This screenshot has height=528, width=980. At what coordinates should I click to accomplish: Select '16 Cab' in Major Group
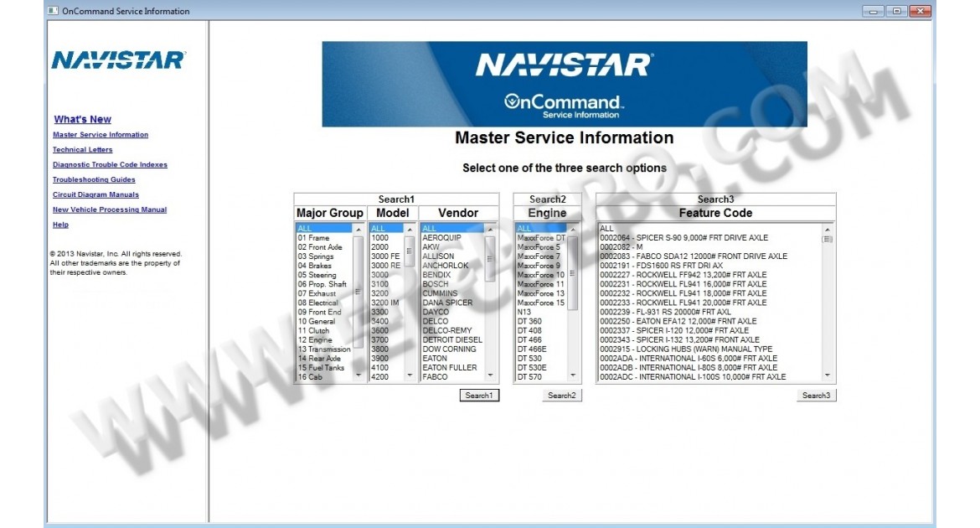click(x=324, y=376)
